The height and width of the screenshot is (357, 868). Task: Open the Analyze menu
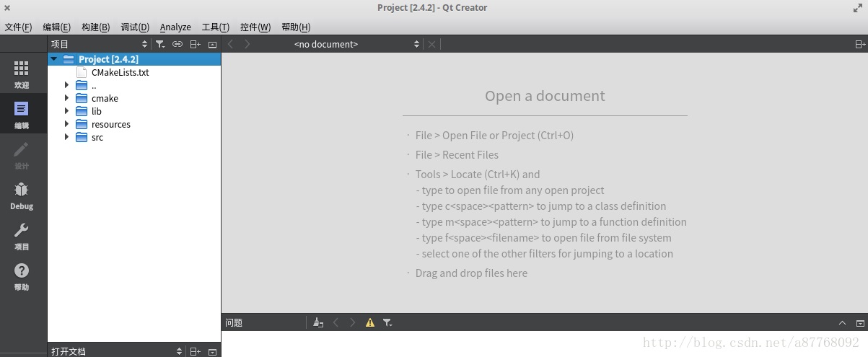(x=175, y=27)
